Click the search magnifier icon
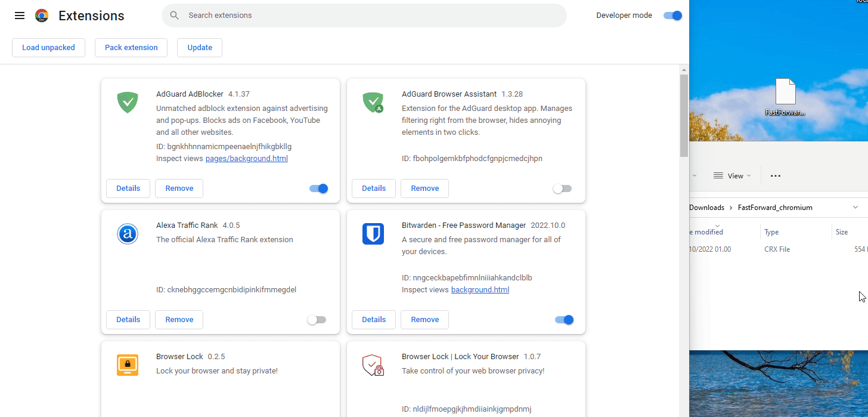Image resolution: width=868 pixels, height=417 pixels. pos(173,15)
